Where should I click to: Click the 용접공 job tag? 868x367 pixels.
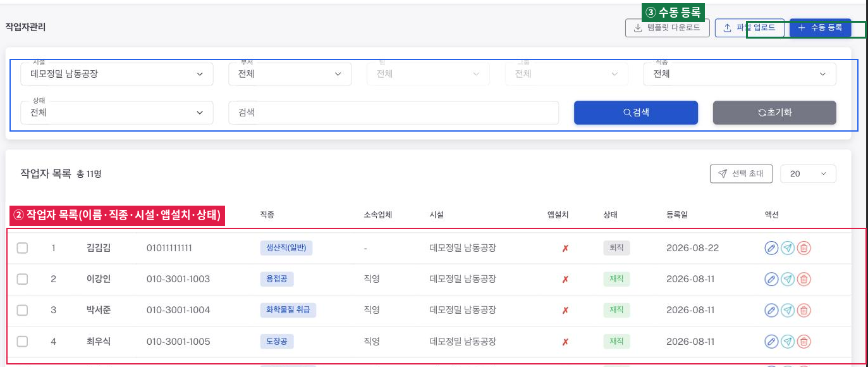(277, 279)
